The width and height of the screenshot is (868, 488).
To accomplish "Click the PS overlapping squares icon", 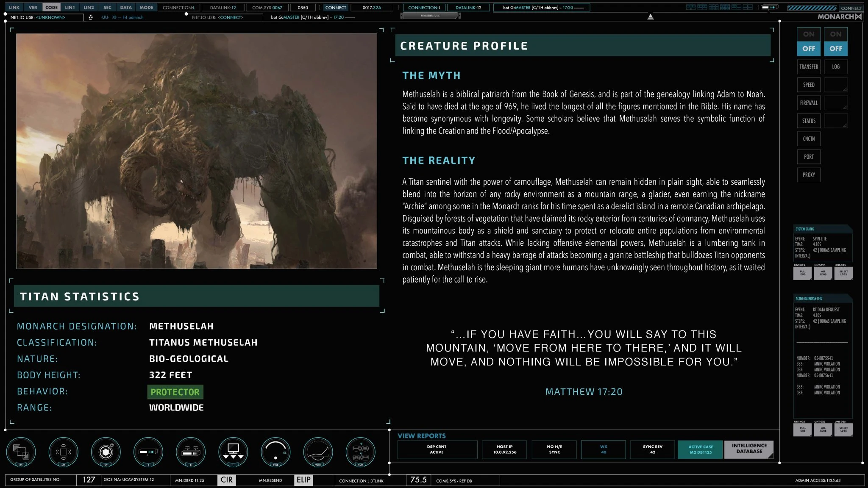I will point(21,452).
